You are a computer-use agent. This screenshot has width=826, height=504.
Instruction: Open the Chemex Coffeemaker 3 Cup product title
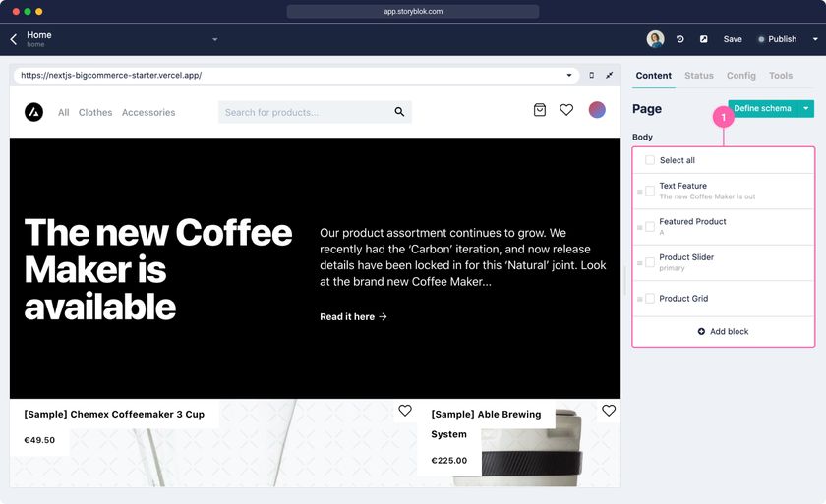(114, 414)
